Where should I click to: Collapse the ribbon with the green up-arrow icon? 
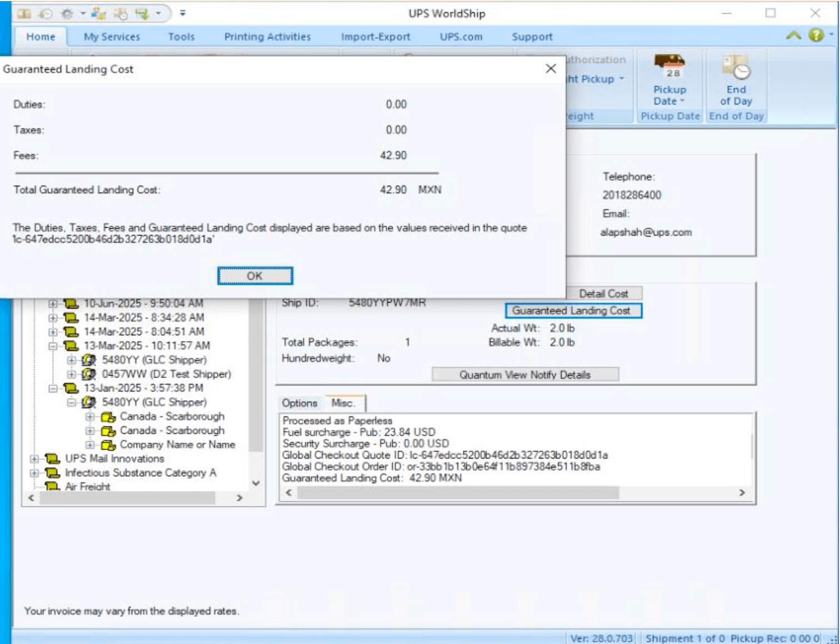pos(793,36)
